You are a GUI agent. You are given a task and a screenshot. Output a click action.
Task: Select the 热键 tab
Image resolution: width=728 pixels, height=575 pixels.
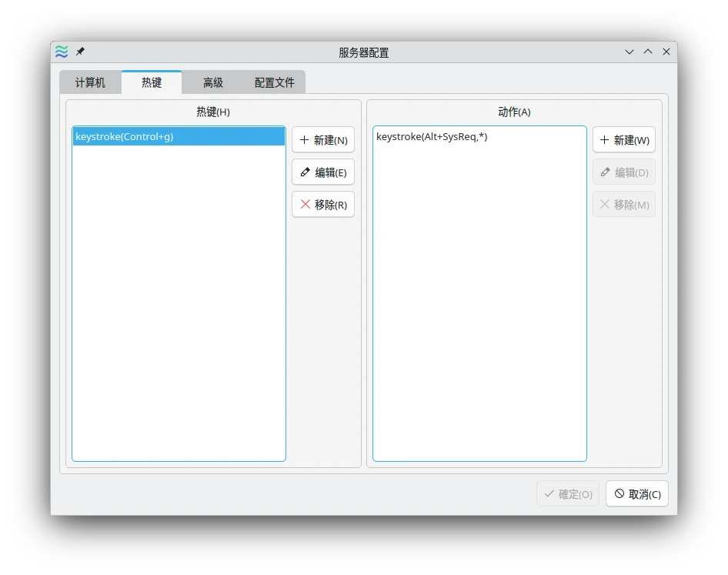pos(152,82)
